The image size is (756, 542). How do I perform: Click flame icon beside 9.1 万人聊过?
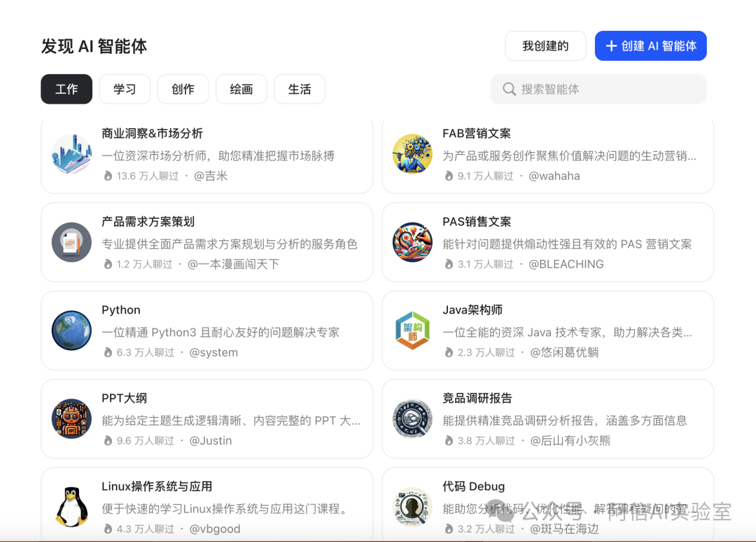tap(449, 176)
